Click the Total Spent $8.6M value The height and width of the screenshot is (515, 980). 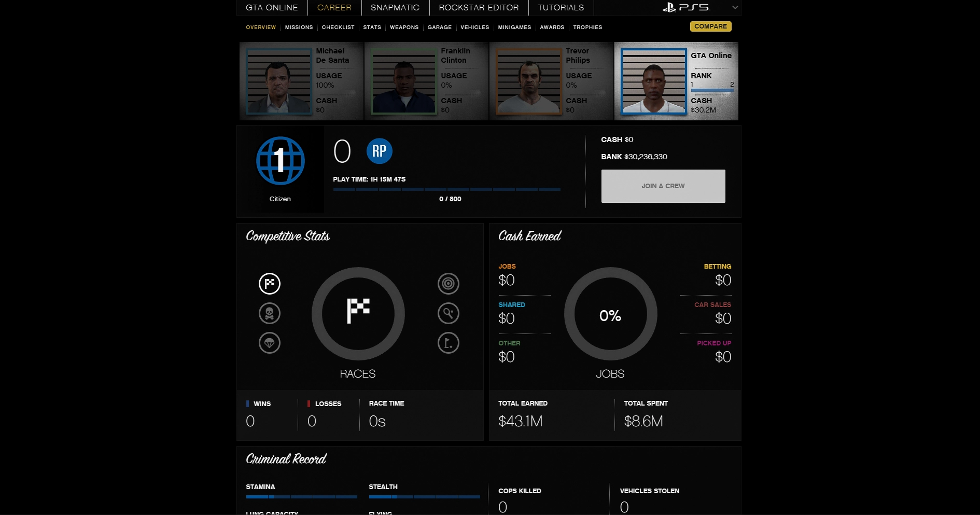coord(643,421)
